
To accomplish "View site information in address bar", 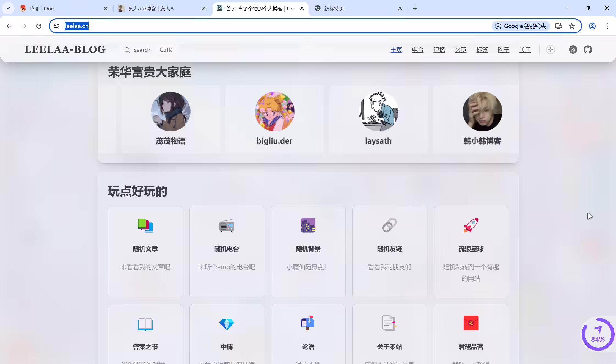I will pos(57,26).
